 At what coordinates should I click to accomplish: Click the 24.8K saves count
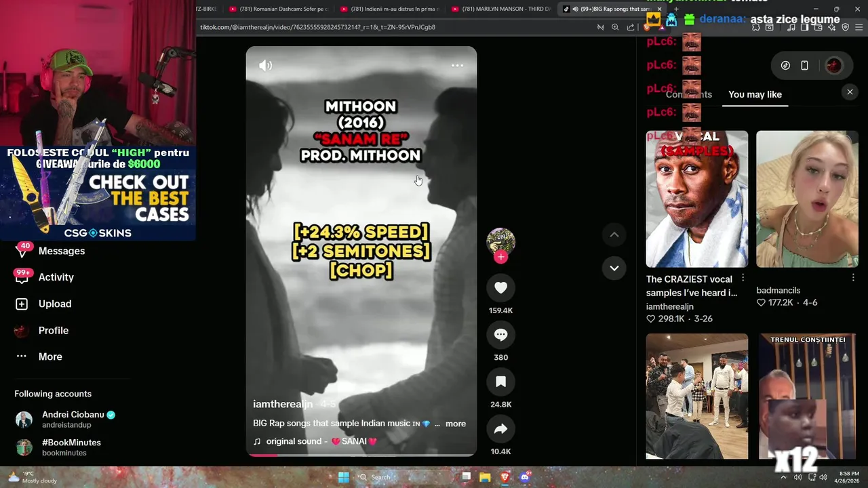[500, 405]
